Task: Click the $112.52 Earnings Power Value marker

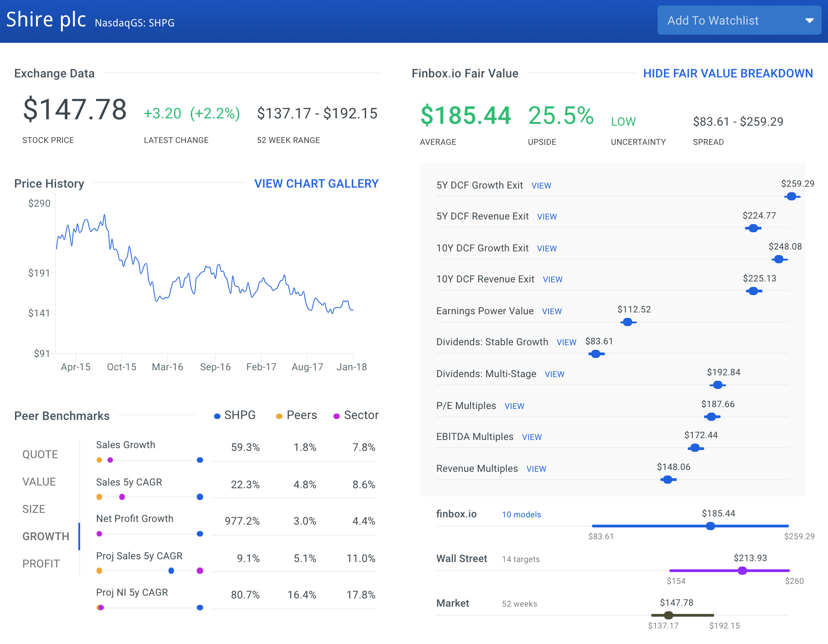Action: click(628, 322)
